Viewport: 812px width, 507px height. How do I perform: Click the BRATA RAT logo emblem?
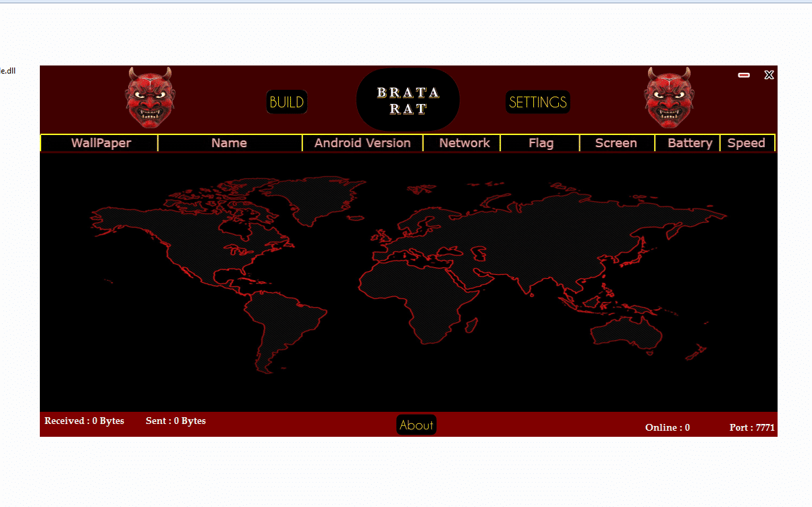(408, 99)
